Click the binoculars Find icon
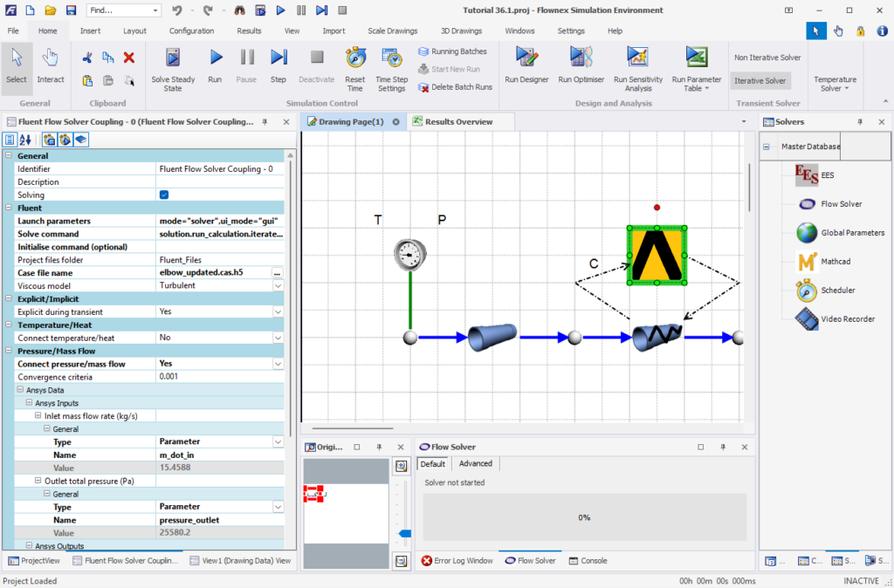 239,10
